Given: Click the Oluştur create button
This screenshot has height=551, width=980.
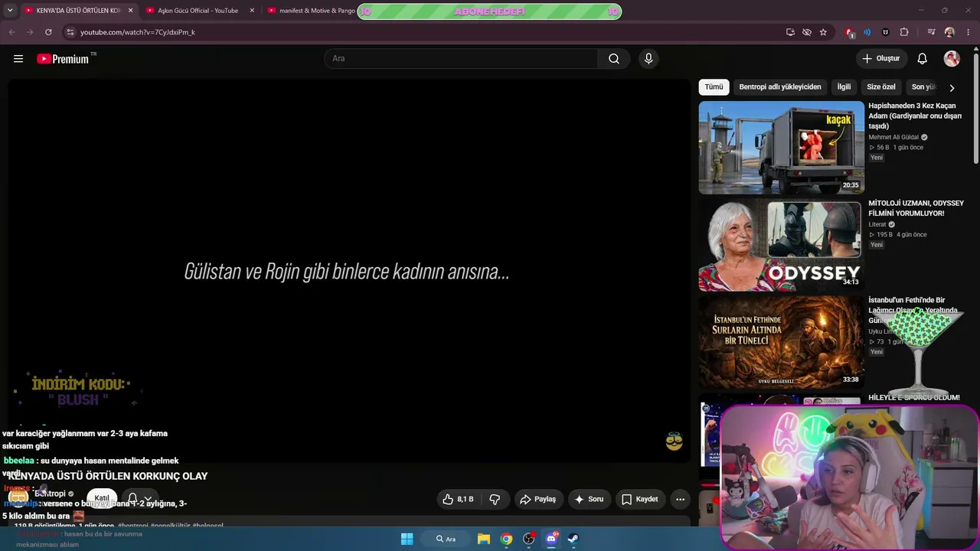Looking at the screenshot, I should (x=881, y=59).
